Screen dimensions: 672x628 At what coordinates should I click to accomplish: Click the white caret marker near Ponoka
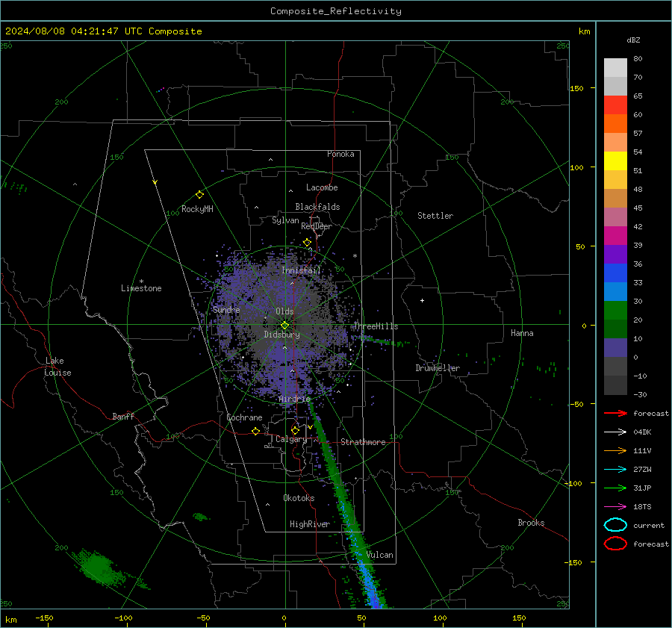click(270, 160)
